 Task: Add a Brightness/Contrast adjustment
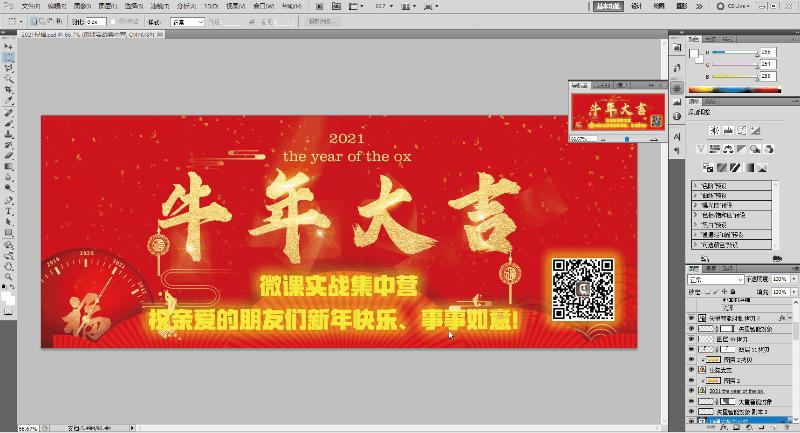coord(715,131)
